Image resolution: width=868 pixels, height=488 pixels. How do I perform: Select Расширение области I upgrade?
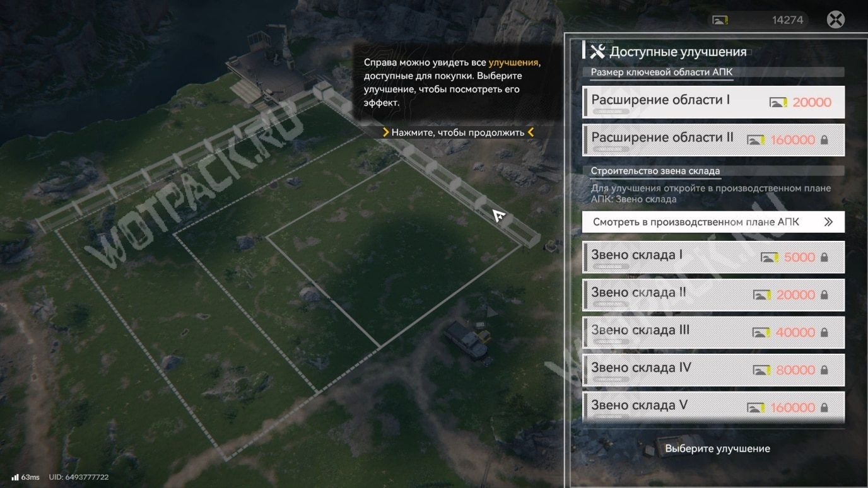coord(713,102)
